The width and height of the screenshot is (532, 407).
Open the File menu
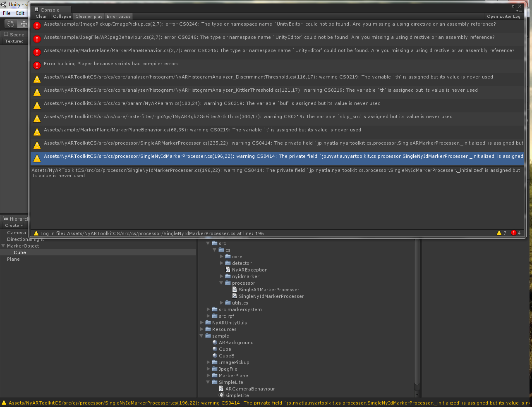[7, 13]
